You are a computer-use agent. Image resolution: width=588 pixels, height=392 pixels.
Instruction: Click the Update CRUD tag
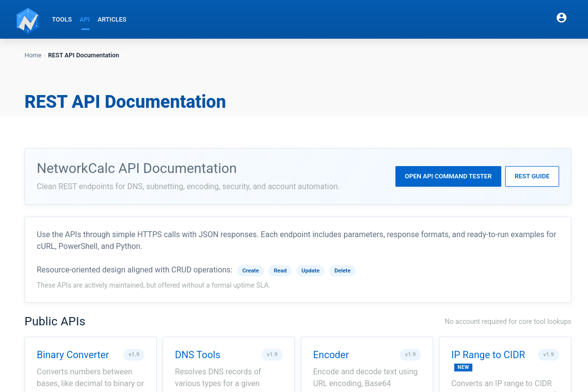coord(310,270)
